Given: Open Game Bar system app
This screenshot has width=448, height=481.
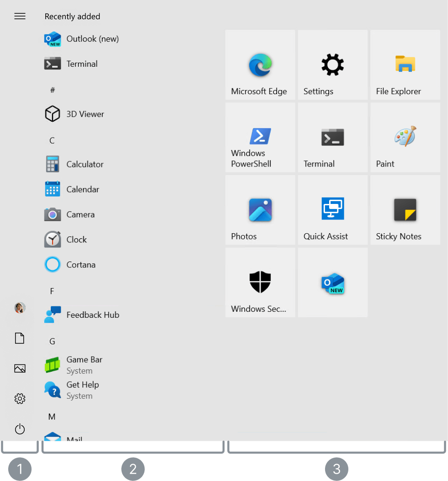Looking at the screenshot, I should pyautogui.click(x=74, y=365).
